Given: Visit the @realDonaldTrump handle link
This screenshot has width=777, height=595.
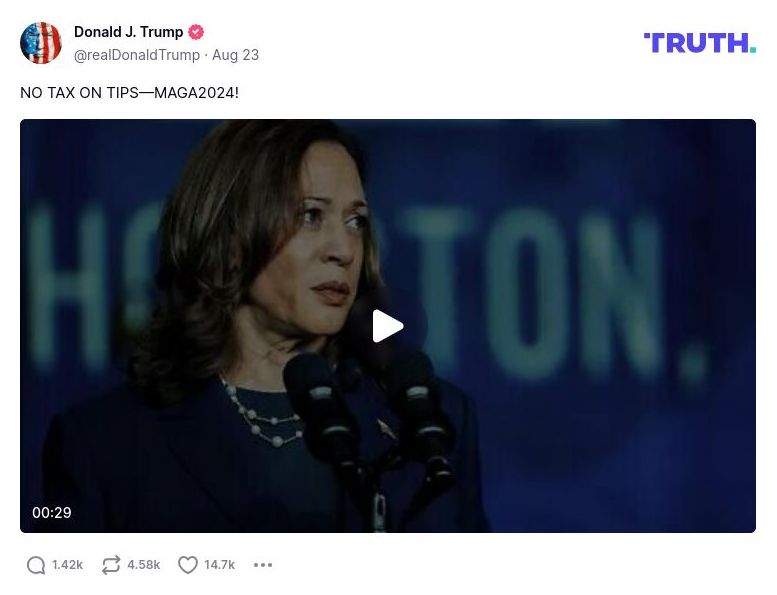Looking at the screenshot, I should coord(137,55).
